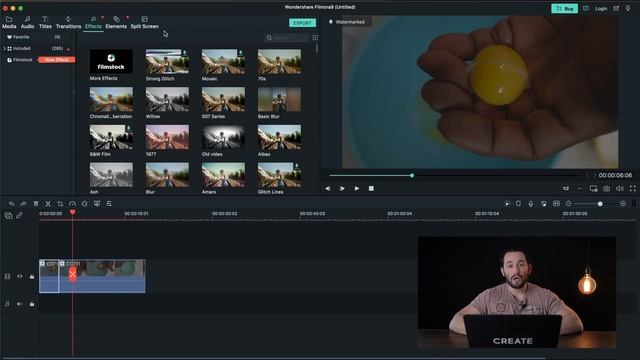Switch to the Titles tab
Viewport: 640px width, 360px height.
[x=45, y=22]
